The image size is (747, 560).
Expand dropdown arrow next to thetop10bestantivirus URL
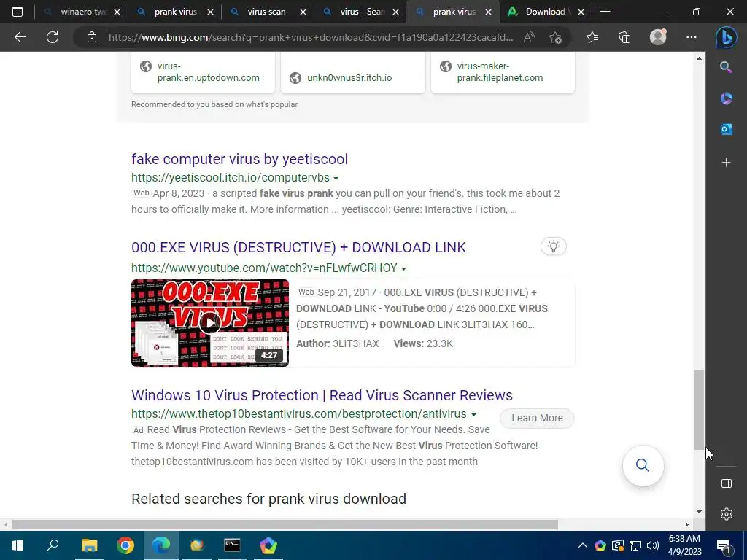click(473, 415)
